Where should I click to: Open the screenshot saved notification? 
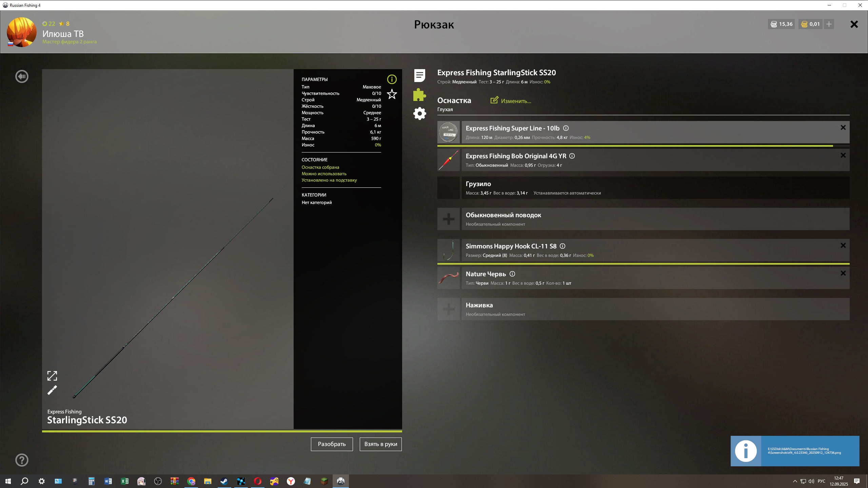coord(795,451)
